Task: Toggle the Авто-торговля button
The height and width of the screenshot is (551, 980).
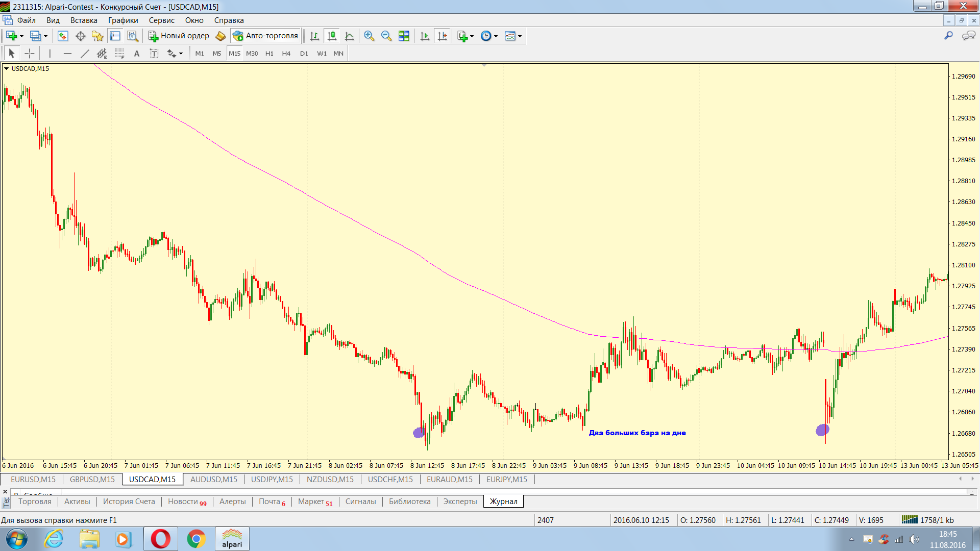Action: [265, 36]
